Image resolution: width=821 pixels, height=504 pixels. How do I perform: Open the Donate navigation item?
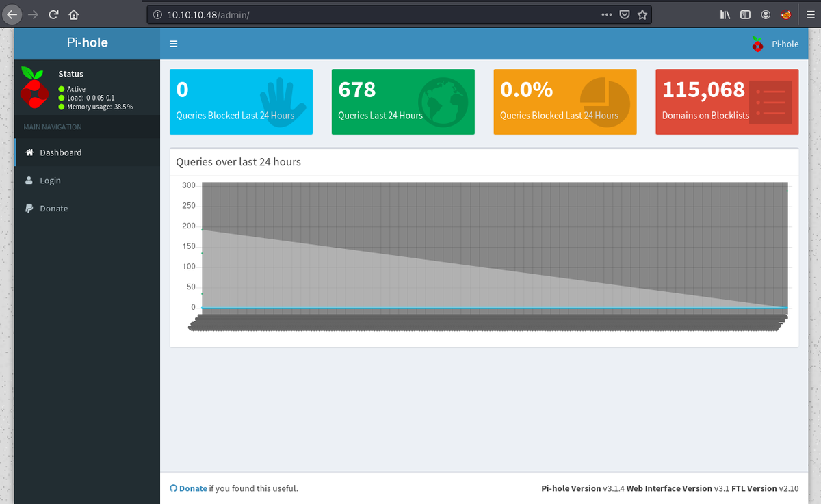(x=87, y=209)
